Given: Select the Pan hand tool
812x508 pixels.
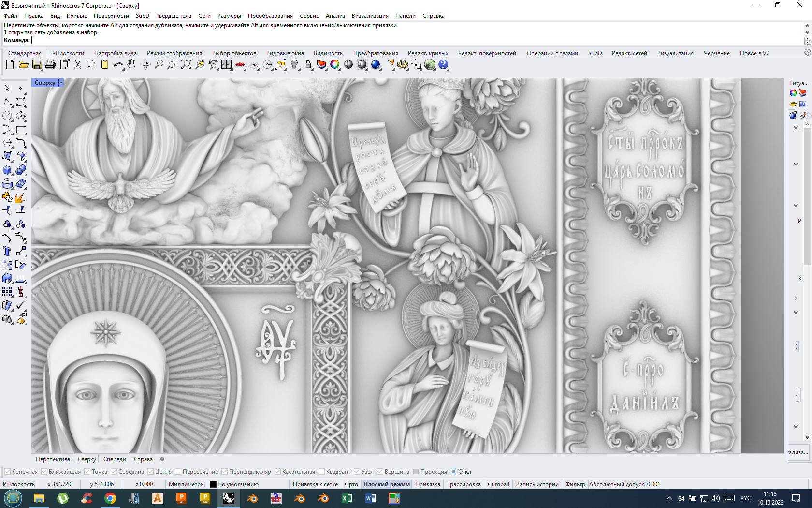Looking at the screenshot, I should (x=131, y=64).
